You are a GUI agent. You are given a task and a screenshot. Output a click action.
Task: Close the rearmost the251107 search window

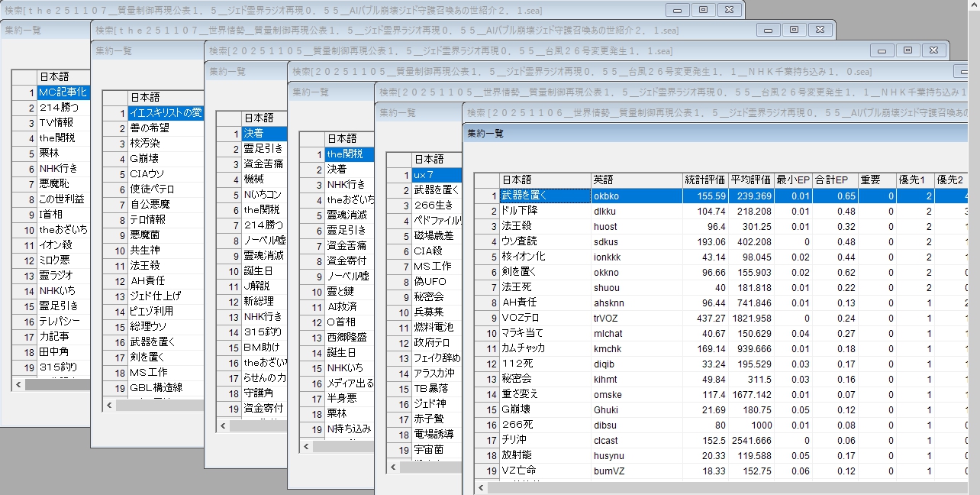tap(730, 9)
